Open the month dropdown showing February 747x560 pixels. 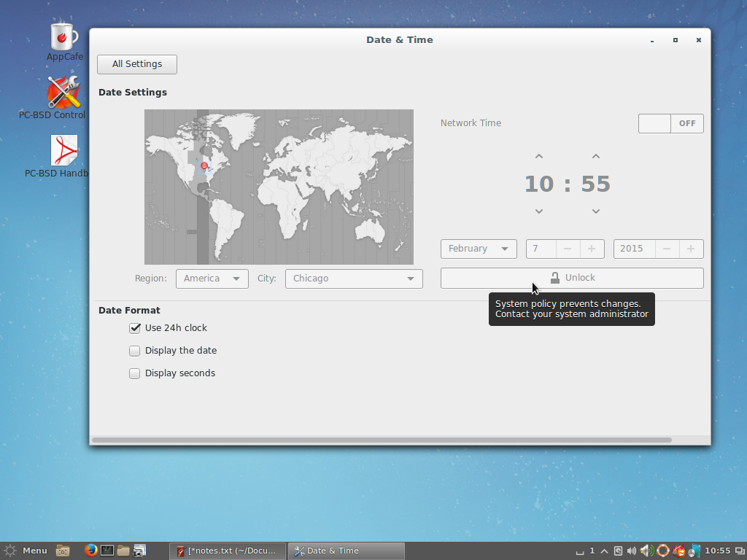click(x=479, y=249)
